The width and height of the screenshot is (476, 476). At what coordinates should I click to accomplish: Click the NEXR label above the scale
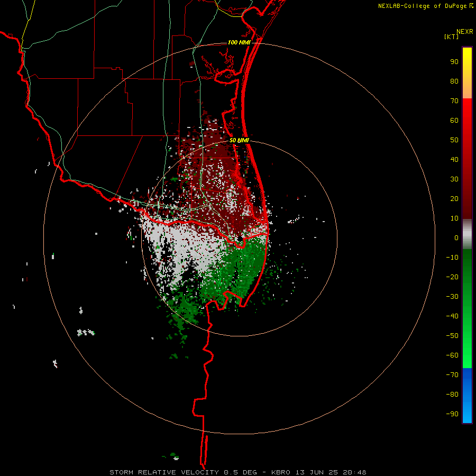coord(464,32)
